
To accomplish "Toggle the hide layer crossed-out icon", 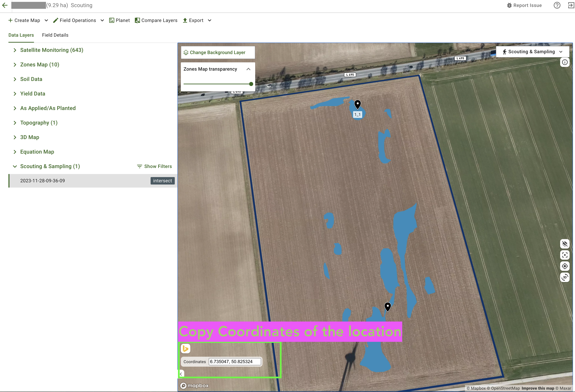I will (x=565, y=244).
